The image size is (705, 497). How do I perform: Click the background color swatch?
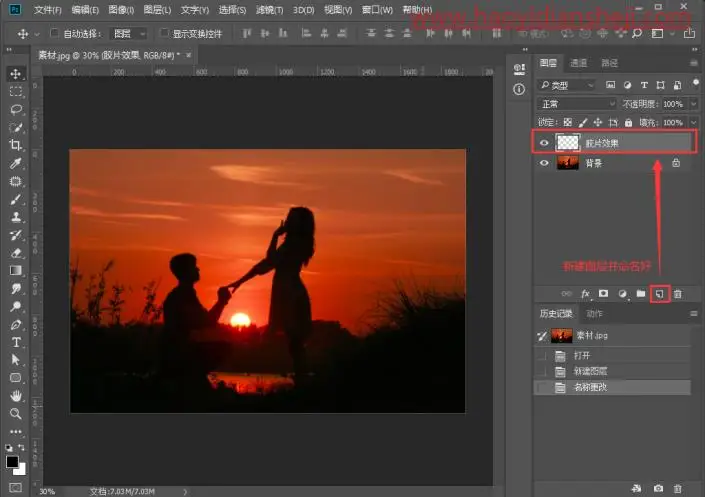pyautogui.click(x=22, y=470)
